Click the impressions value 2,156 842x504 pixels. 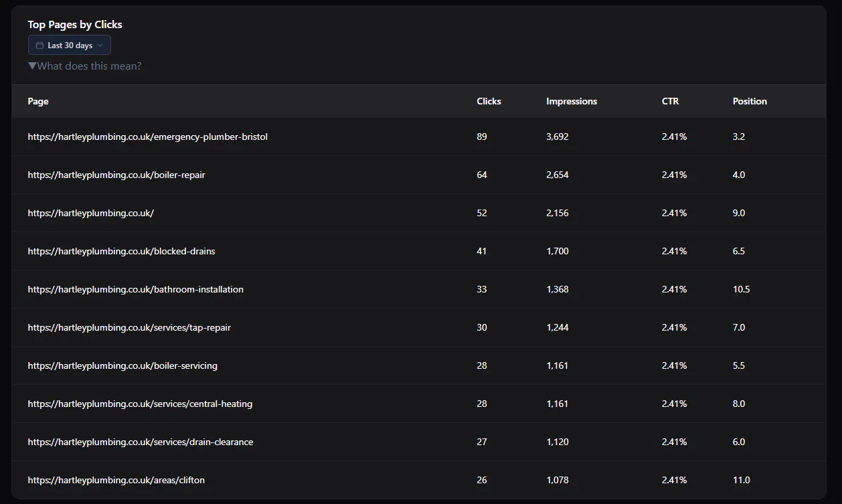click(x=558, y=213)
